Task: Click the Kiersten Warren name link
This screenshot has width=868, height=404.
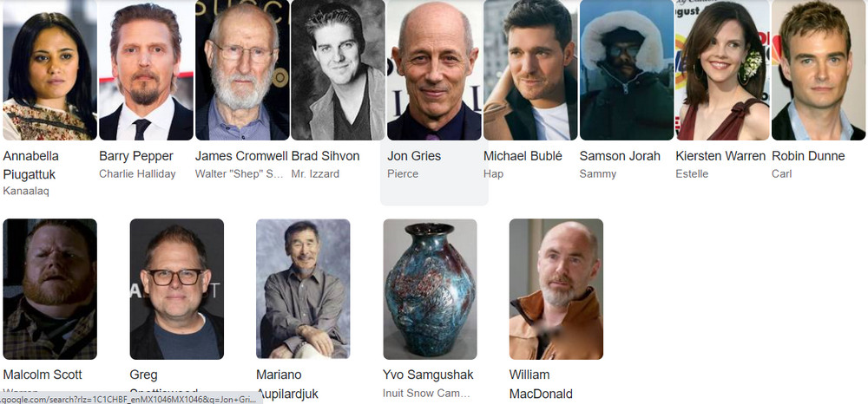Action: (x=720, y=156)
